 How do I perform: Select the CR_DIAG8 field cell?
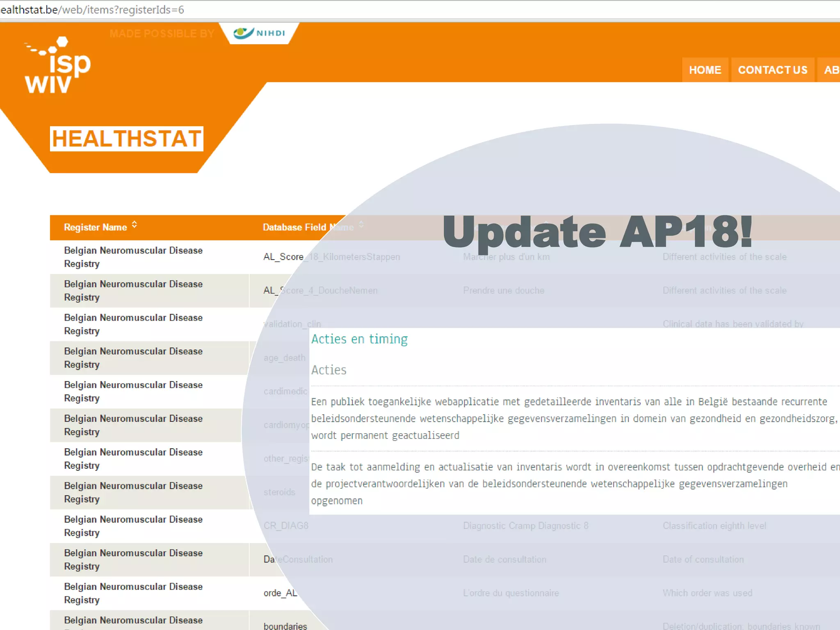pyautogui.click(x=286, y=526)
